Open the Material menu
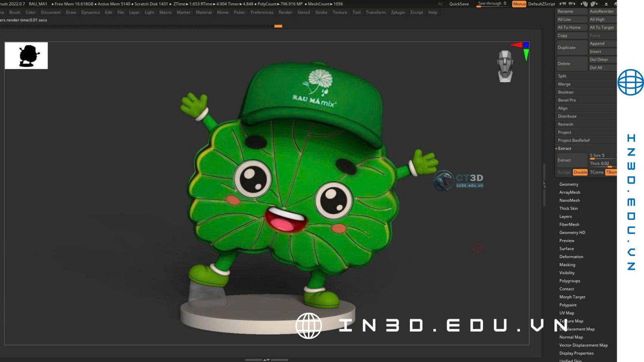644x362 pixels. tap(204, 12)
